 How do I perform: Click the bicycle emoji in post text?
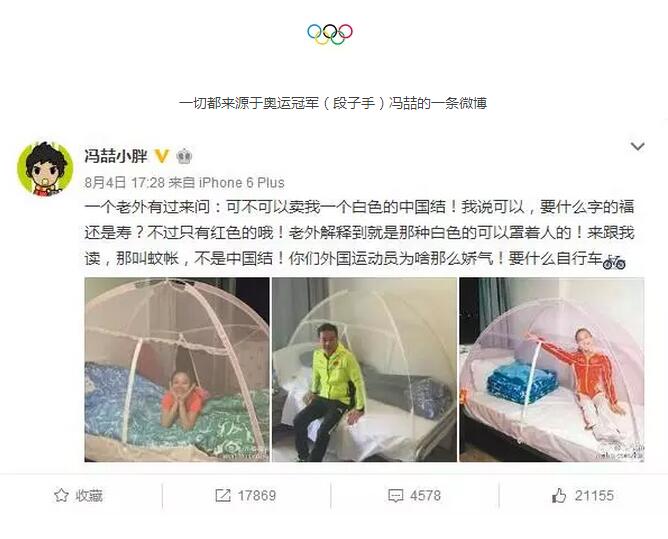coord(614,262)
